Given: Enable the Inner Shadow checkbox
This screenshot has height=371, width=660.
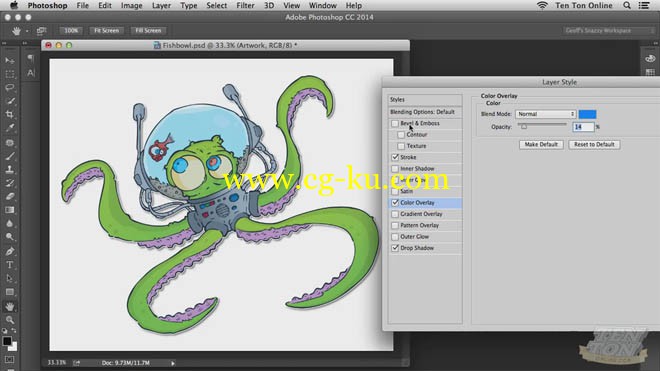Looking at the screenshot, I should (394, 169).
